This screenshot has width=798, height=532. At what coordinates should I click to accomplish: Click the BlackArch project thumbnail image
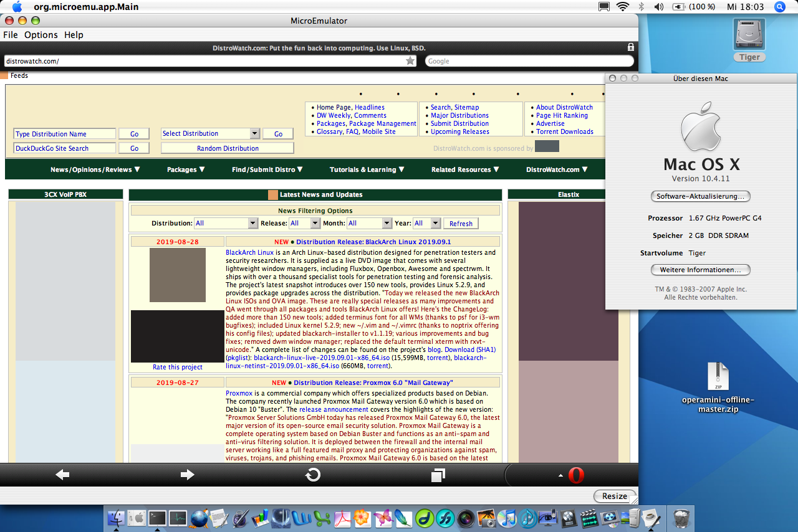tap(178, 275)
